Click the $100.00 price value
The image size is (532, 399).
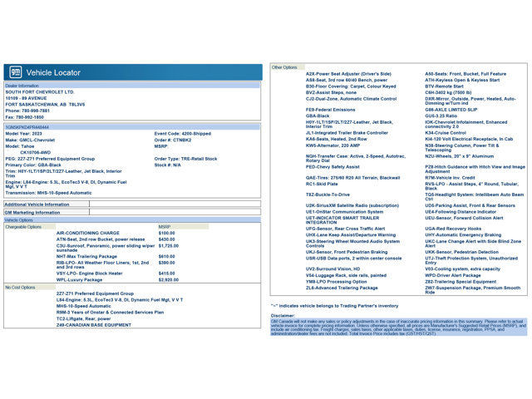tap(166, 233)
